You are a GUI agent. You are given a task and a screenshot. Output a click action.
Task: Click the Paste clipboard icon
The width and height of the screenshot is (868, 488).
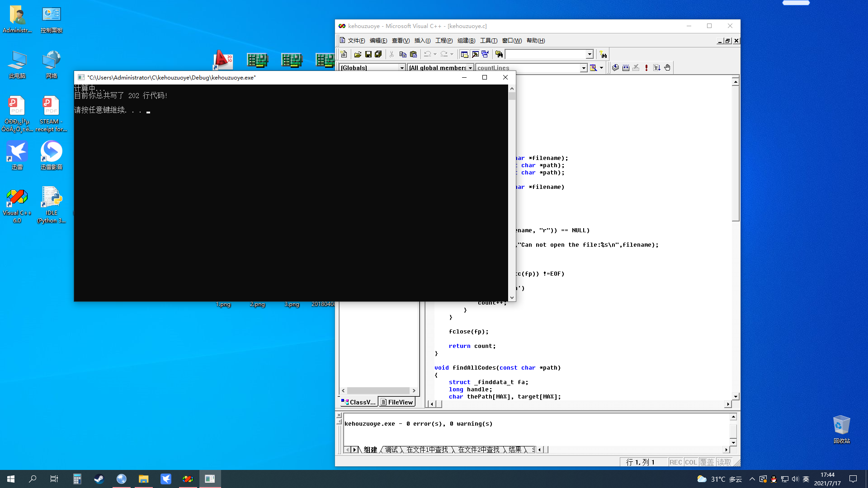413,54
